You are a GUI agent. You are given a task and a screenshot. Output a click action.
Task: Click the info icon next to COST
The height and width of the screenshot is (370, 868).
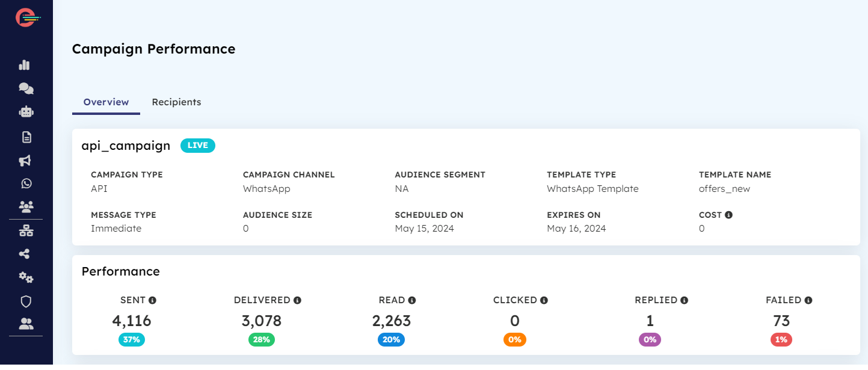pos(728,215)
